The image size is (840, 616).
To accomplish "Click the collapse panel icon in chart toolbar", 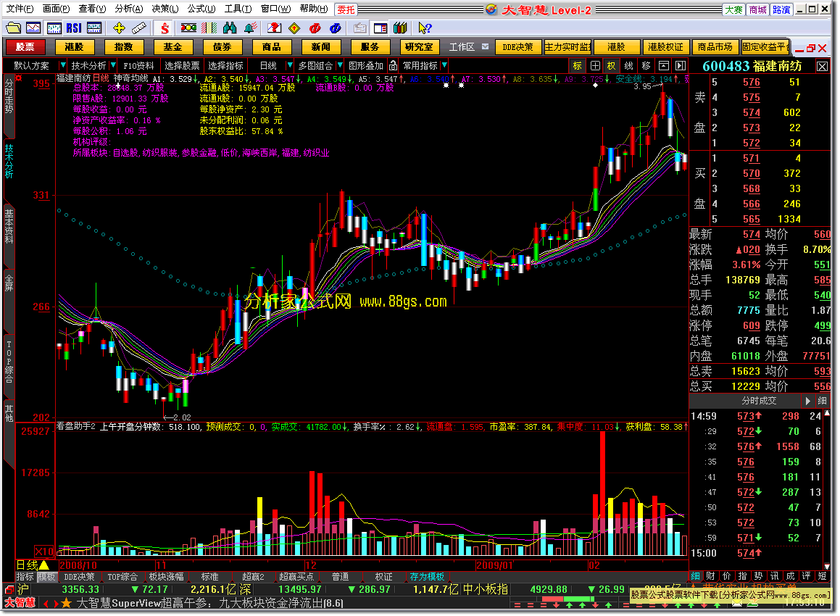I will click(664, 65).
